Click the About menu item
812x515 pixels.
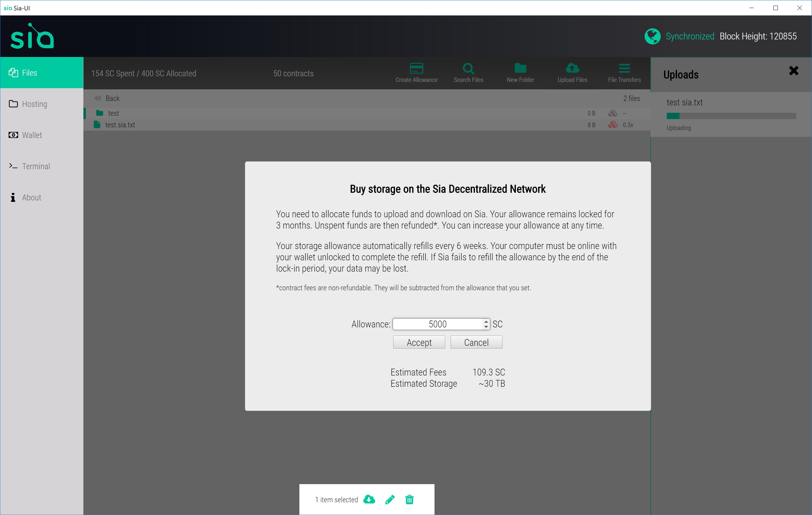tap(31, 197)
